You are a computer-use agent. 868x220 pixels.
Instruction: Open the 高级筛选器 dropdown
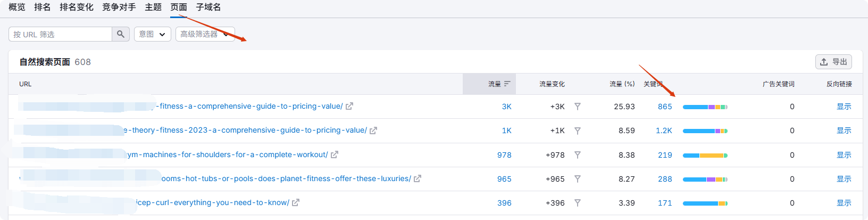coord(205,34)
